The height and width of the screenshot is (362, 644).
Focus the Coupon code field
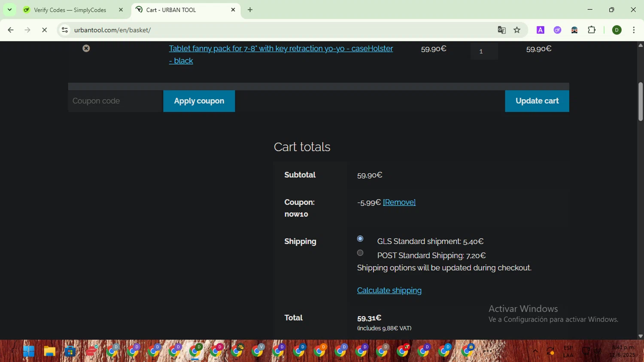click(115, 101)
